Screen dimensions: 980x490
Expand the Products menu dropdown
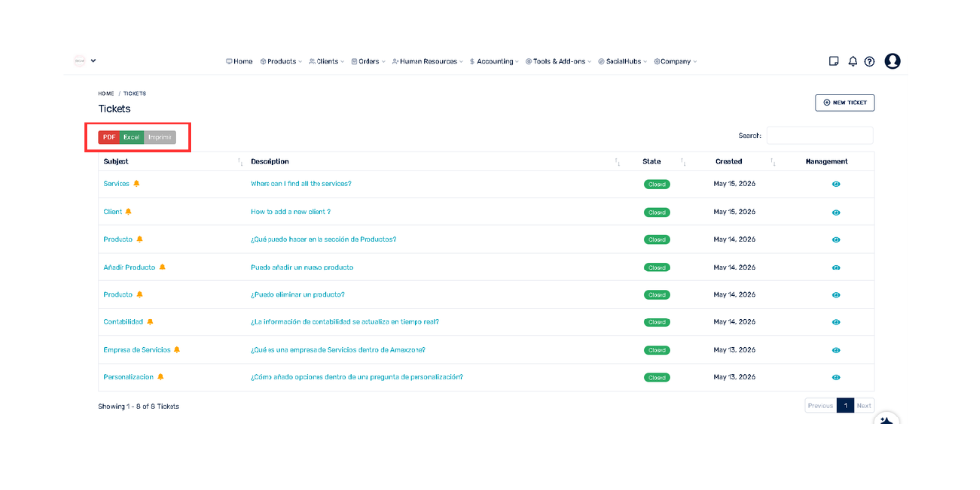(280, 61)
